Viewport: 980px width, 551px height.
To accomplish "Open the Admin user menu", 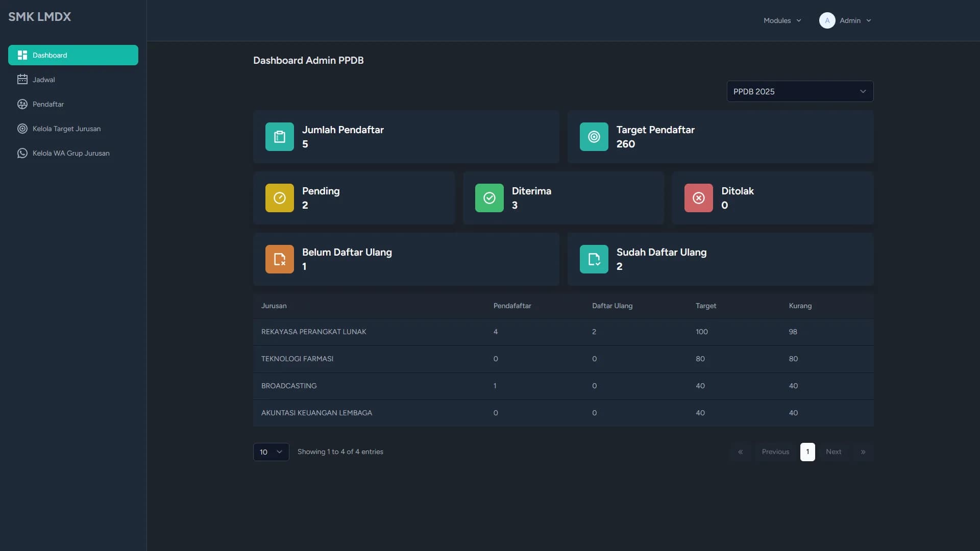I will (x=845, y=20).
